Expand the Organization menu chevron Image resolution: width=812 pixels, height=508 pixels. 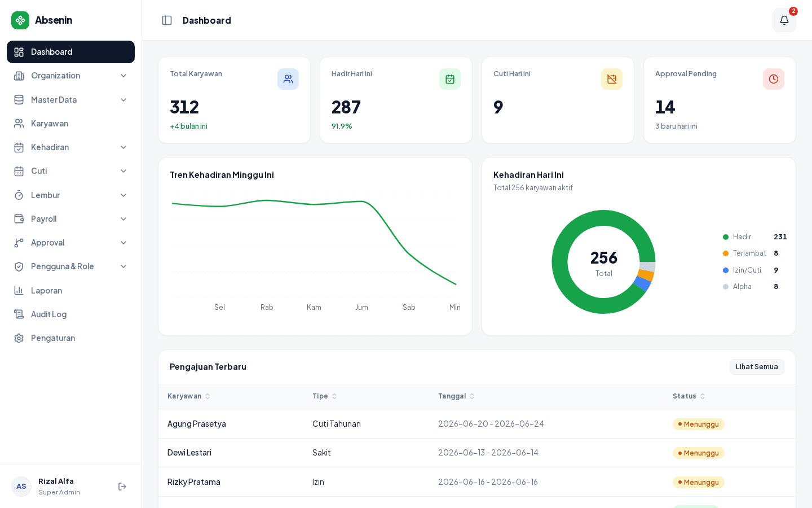(x=123, y=76)
